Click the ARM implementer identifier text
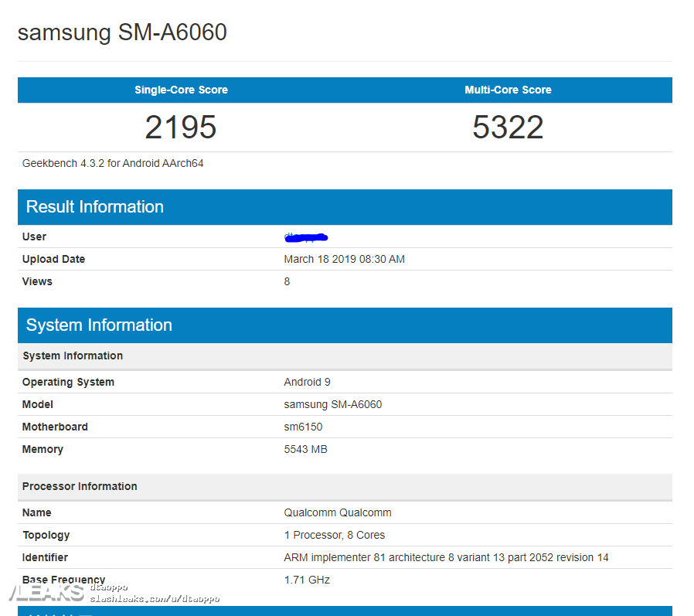The width and height of the screenshot is (694, 616). click(446, 557)
